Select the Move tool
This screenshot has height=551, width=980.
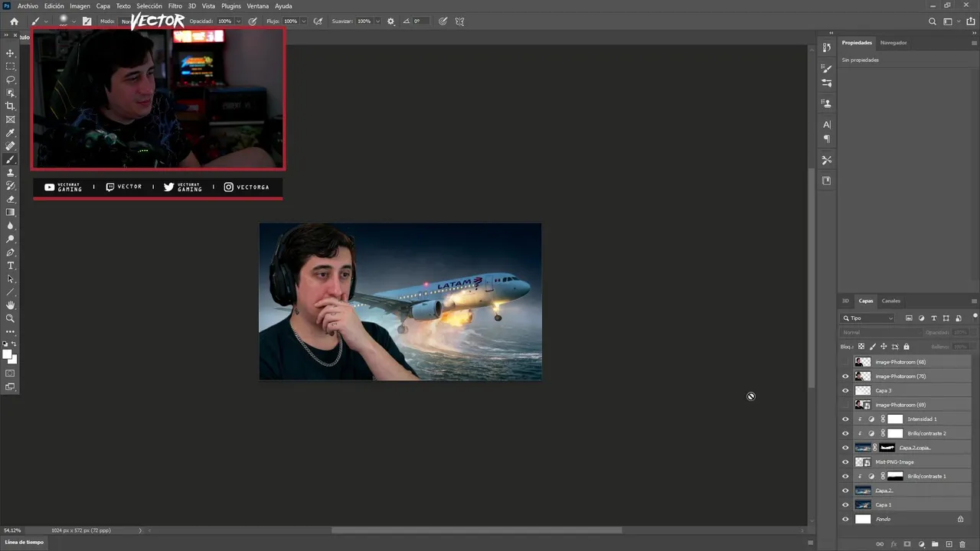(x=11, y=53)
